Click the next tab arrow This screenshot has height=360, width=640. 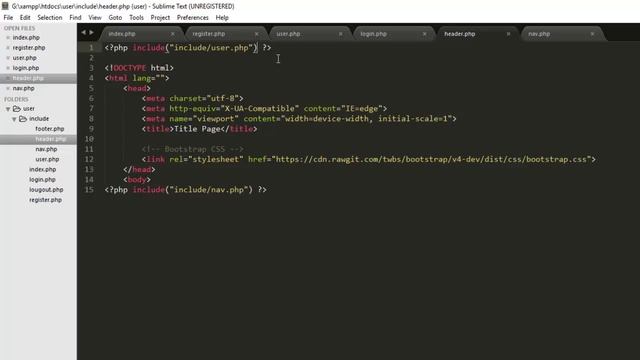pos(91,32)
